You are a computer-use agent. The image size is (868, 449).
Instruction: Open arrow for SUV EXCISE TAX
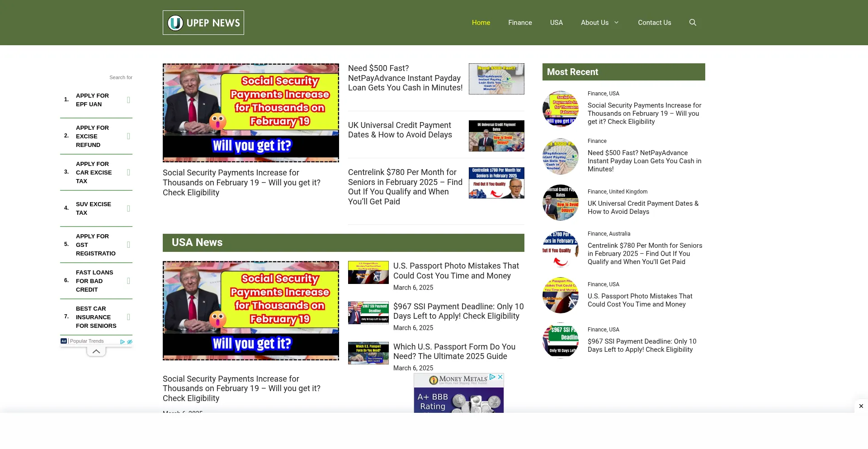[x=128, y=208]
